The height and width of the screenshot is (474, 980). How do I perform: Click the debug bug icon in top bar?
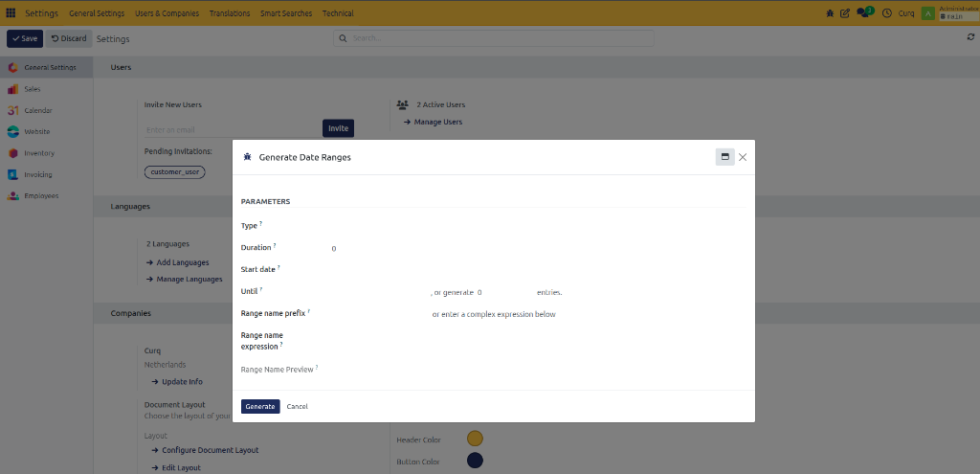(830, 13)
